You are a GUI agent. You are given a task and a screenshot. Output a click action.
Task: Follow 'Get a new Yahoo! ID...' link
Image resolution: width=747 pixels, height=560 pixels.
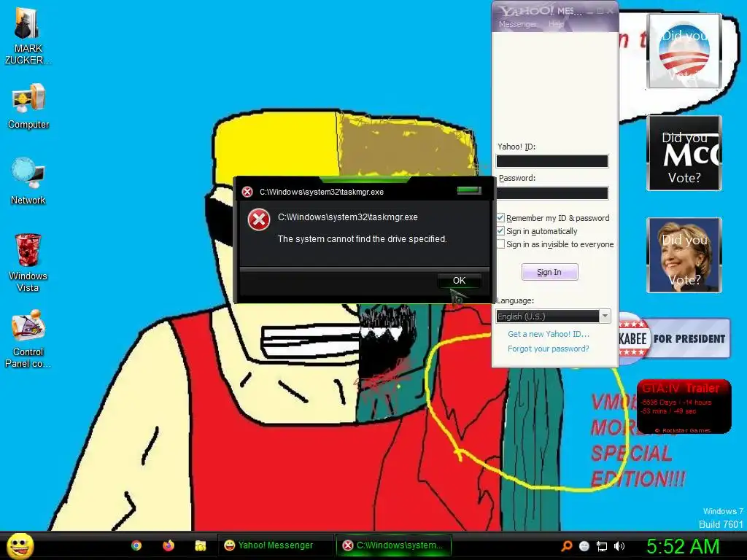(x=549, y=334)
